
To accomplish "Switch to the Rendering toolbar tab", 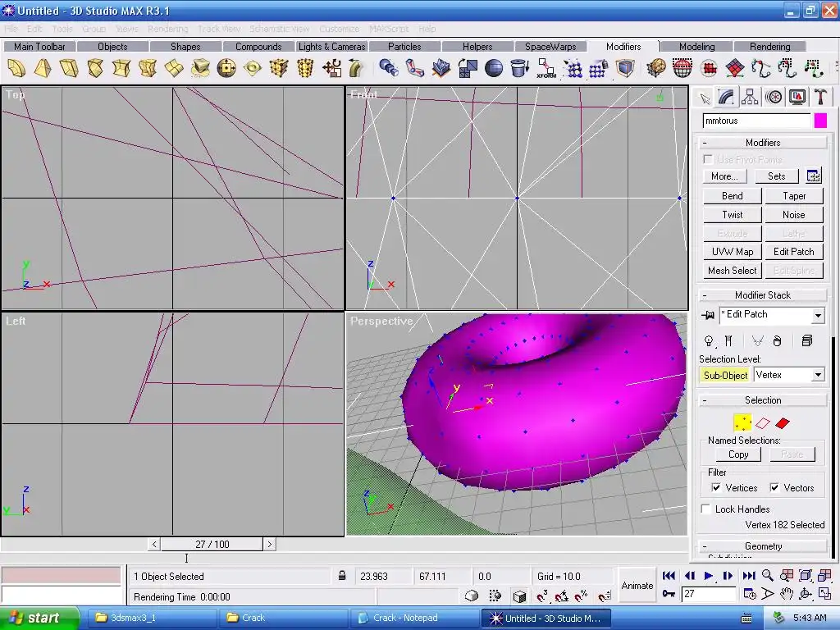I will [769, 47].
